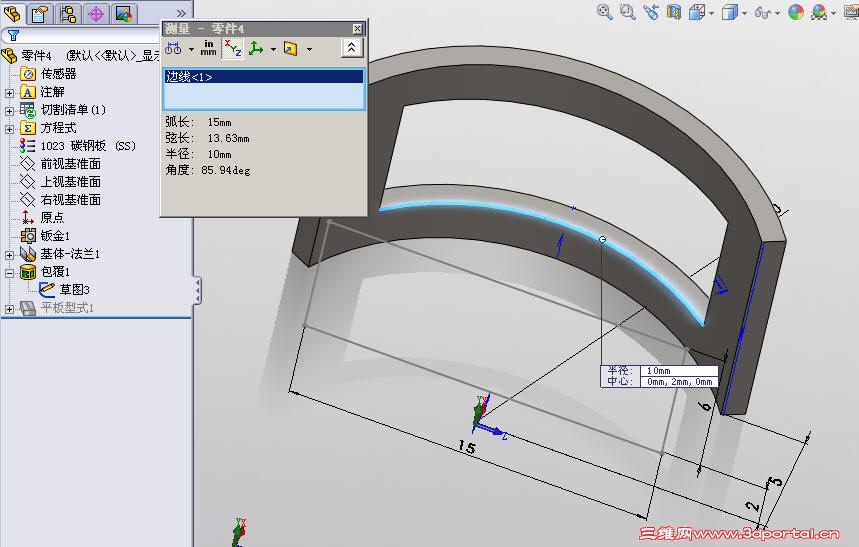
Task: Click the Zoom to Area icon
Action: pyautogui.click(x=628, y=12)
